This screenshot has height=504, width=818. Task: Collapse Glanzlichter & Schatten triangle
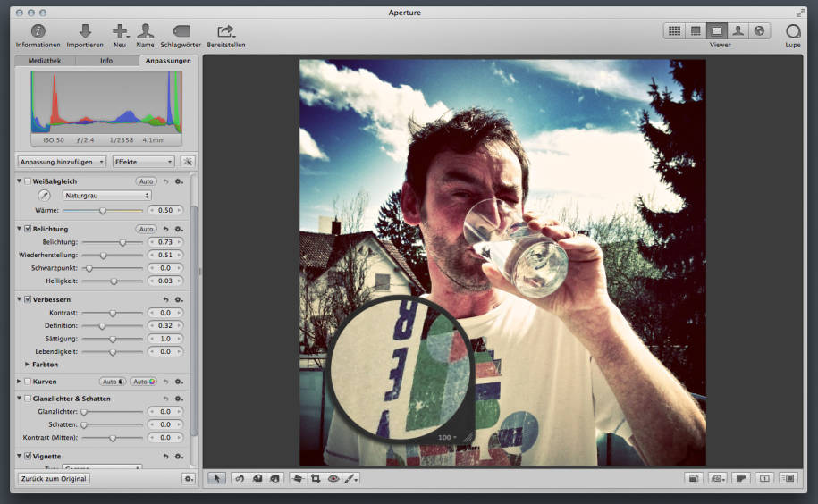pyautogui.click(x=19, y=399)
